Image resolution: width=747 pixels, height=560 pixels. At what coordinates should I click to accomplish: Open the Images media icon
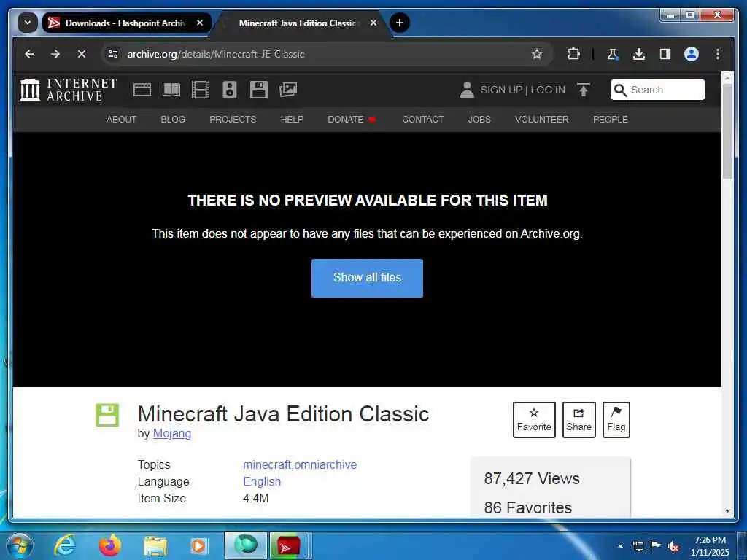click(x=288, y=90)
